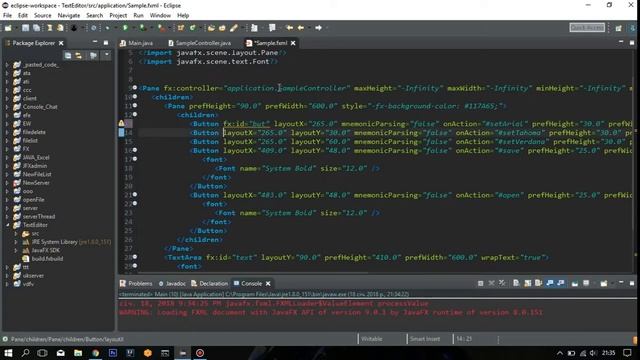Open the File menu

[7, 16]
